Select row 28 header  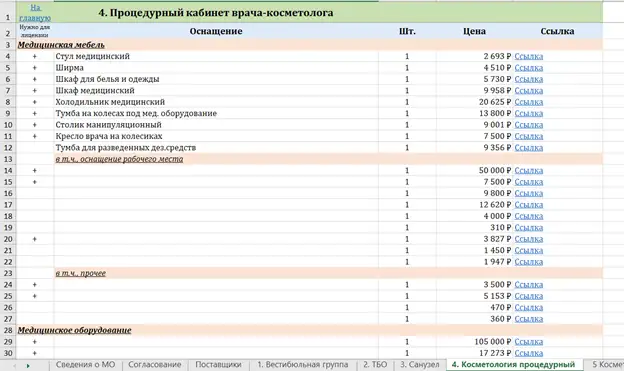coord(8,330)
